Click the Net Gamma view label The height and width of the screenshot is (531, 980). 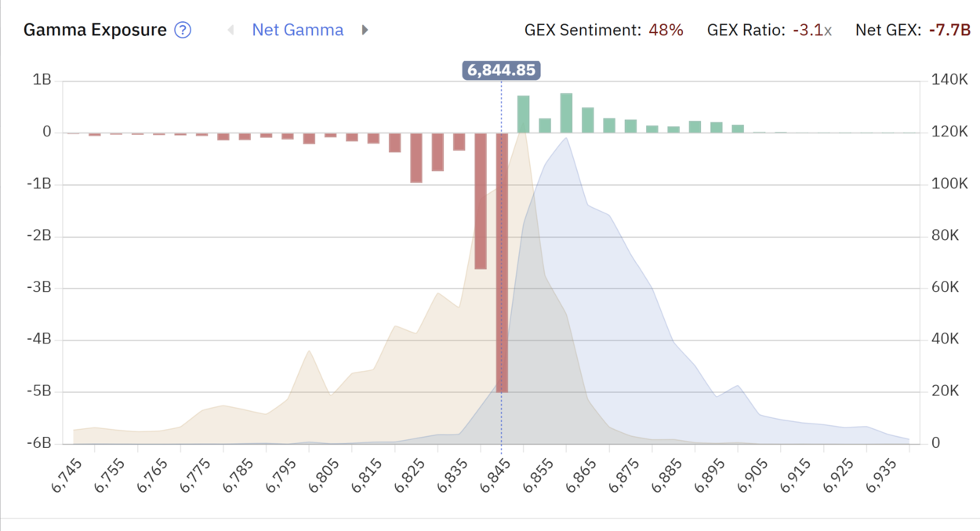pos(297,31)
